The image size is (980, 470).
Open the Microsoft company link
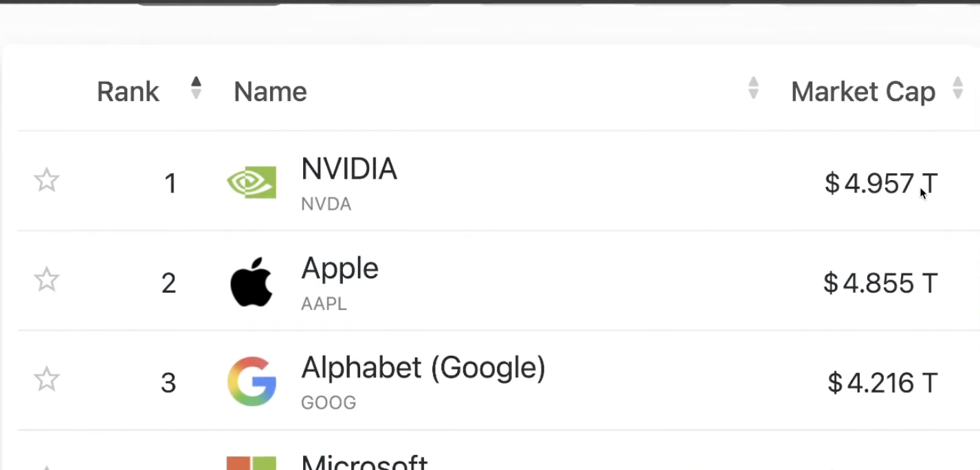pos(364,462)
